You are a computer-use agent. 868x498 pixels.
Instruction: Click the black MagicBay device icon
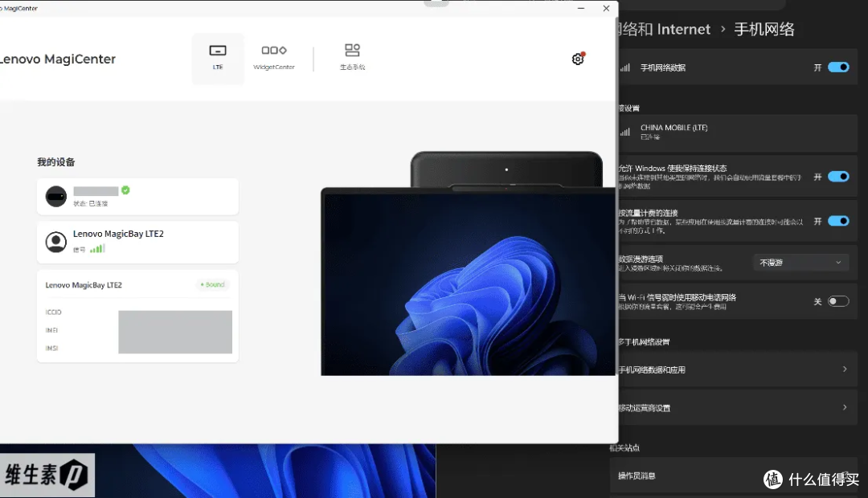point(56,197)
